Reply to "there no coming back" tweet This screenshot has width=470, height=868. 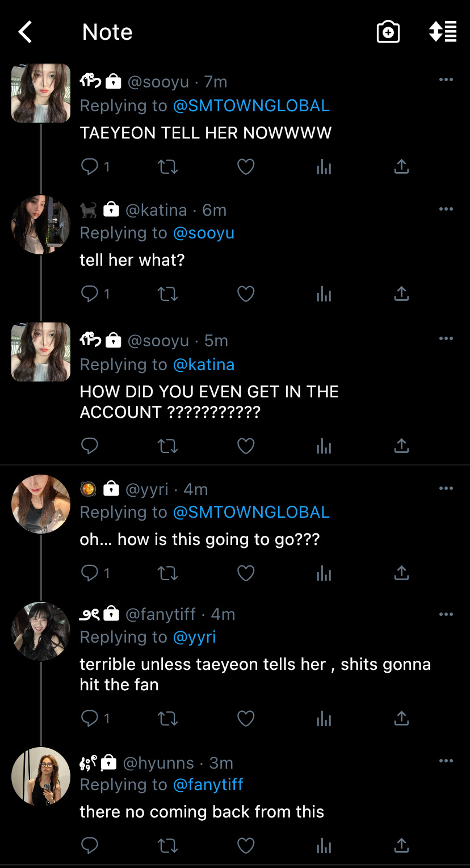(90, 846)
